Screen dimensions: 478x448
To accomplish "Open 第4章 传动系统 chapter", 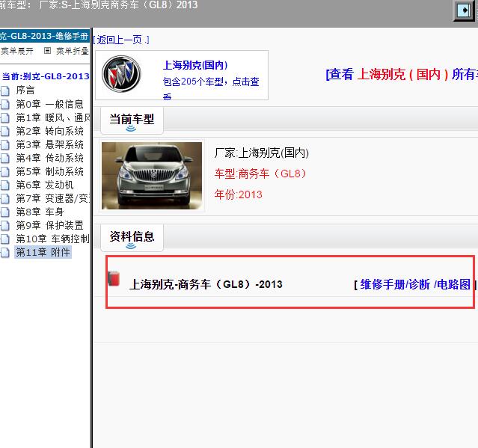I will pos(49,158).
